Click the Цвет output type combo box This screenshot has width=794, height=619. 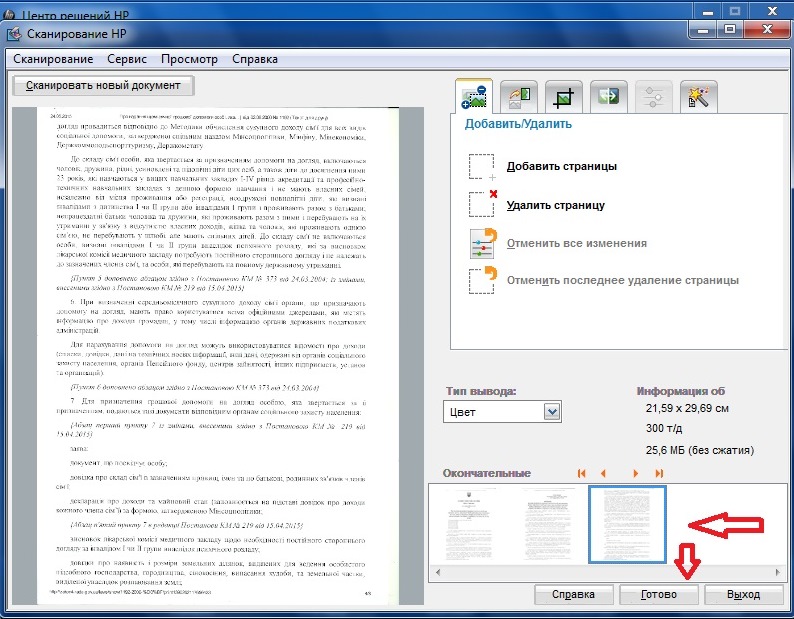(502, 412)
